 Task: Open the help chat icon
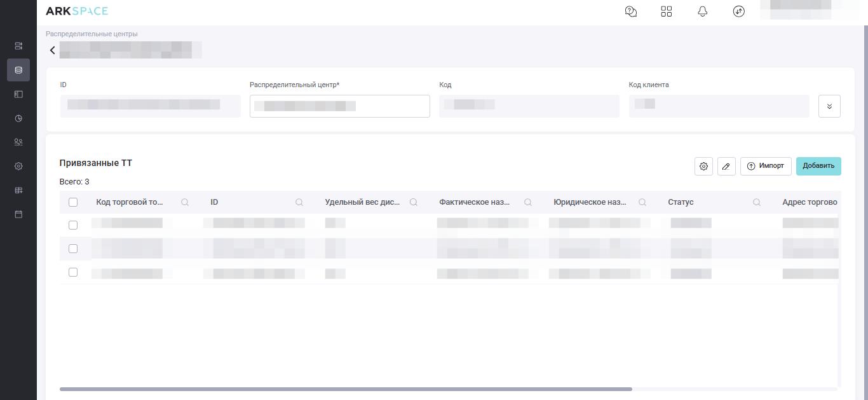click(x=631, y=11)
